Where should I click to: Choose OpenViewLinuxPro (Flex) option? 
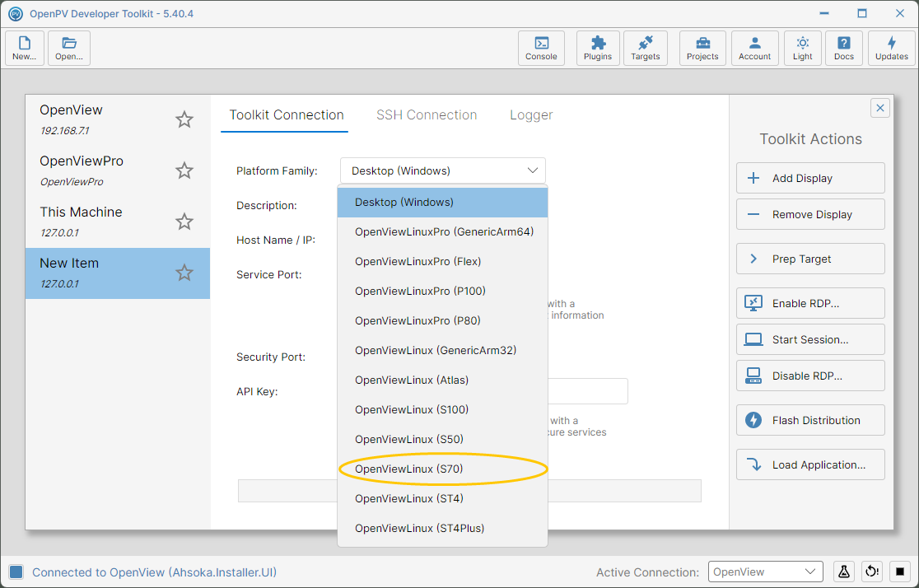(442, 261)
